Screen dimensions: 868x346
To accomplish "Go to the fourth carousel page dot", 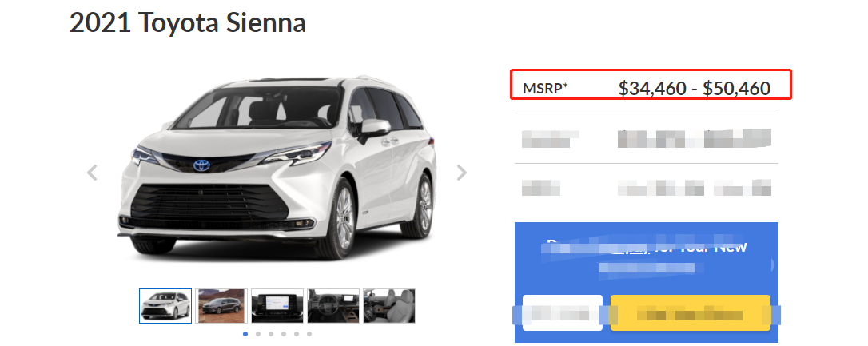I will tap(284, 334).
